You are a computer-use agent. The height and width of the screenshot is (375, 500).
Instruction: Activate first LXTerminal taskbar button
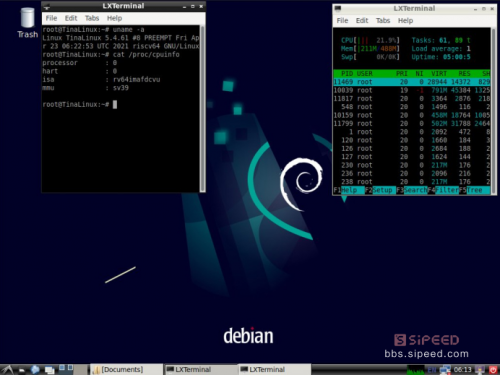201,370
